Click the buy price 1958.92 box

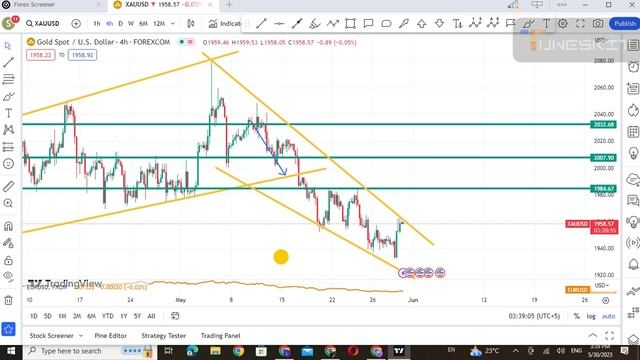click(x=82, y=55)
